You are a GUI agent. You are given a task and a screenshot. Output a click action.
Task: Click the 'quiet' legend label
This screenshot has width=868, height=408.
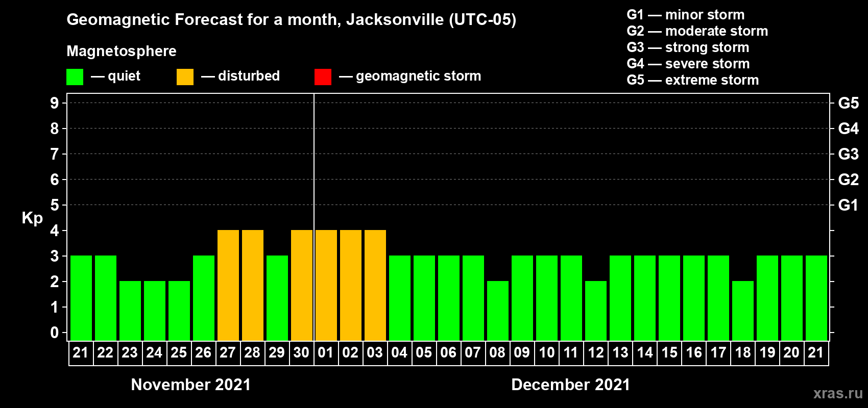pos(124,76)
